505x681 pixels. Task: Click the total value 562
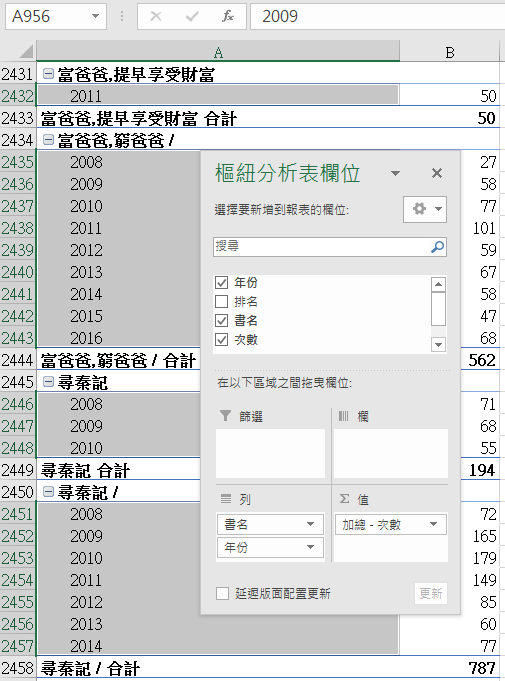click(482, 360)
